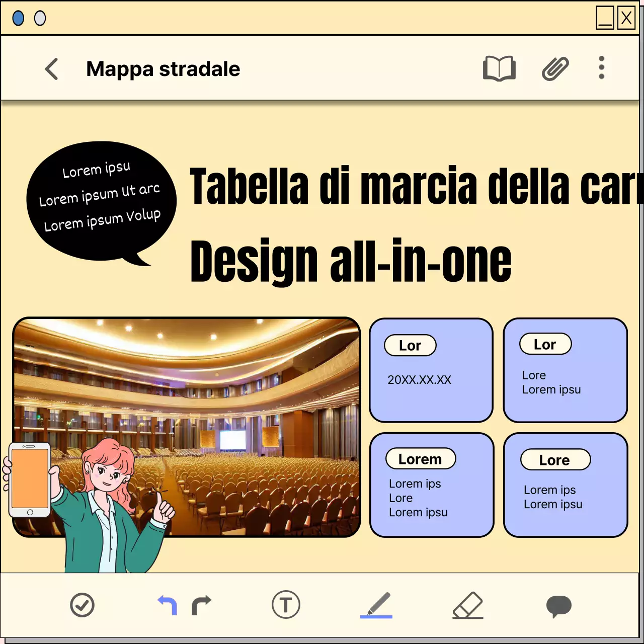Screen dimensions: 644x644
Task: Click the blue window control circle
Action: point(19,18)
